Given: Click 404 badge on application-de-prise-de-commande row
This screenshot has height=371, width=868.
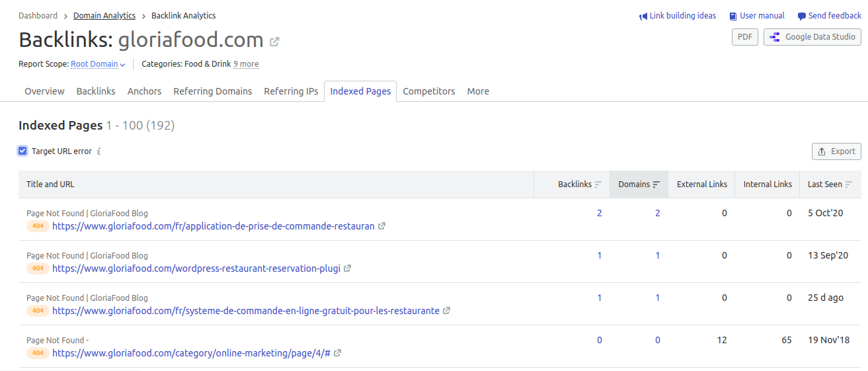Looking at the screenshot, I should pyautogui.click(x=38, y=226).
